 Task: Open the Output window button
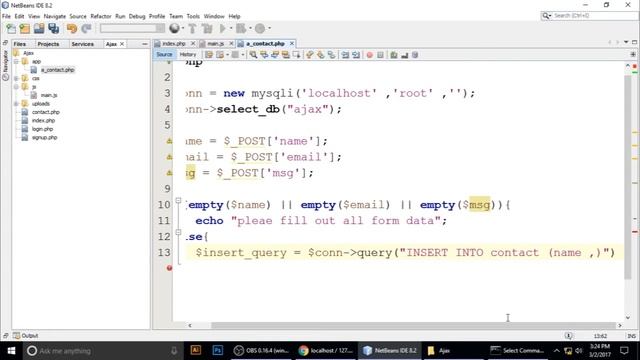click(25, 336)
